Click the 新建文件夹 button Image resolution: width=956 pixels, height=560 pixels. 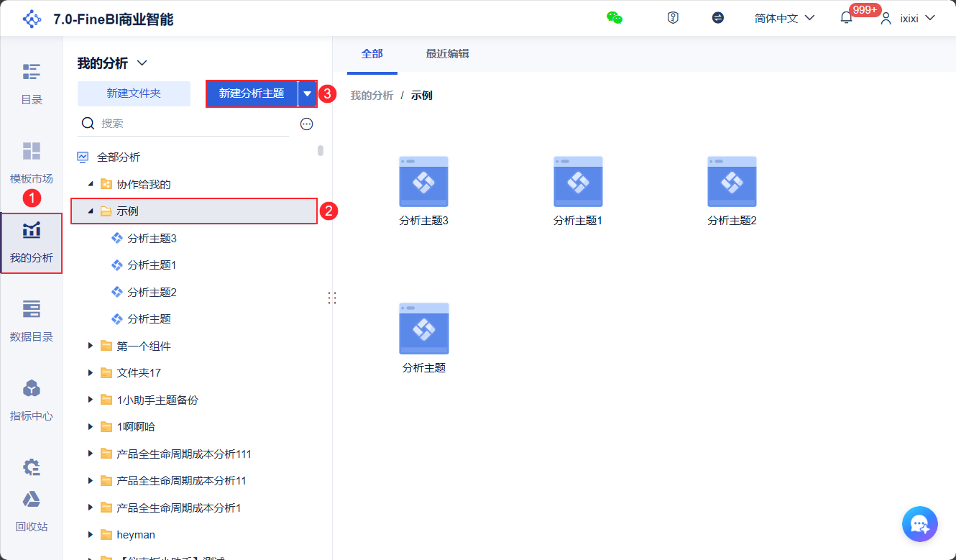[134, 93]
